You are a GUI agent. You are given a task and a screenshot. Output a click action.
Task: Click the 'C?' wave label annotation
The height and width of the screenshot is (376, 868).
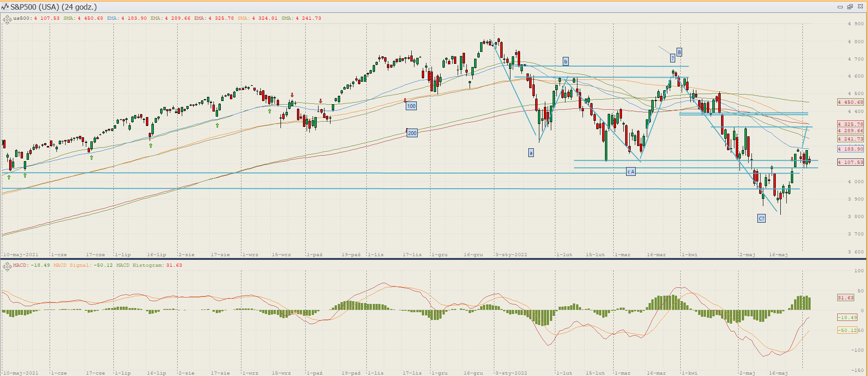click(x=762, y=219)
